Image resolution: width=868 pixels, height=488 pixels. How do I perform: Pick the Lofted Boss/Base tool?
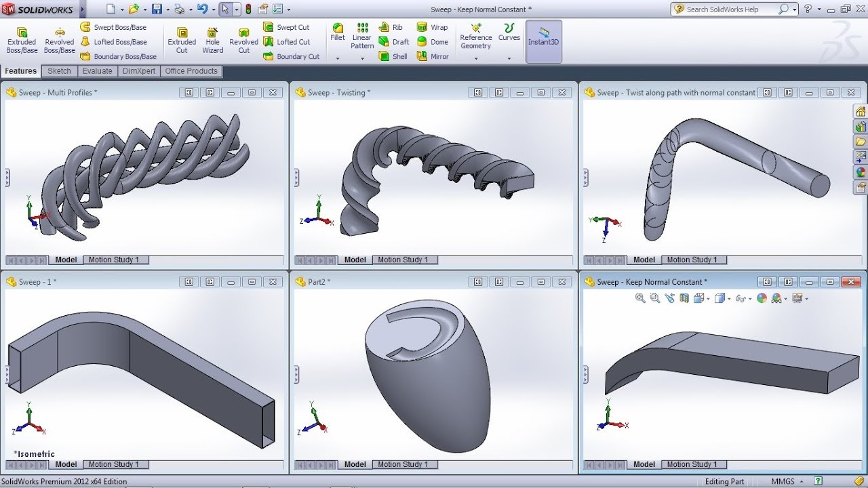113,41
